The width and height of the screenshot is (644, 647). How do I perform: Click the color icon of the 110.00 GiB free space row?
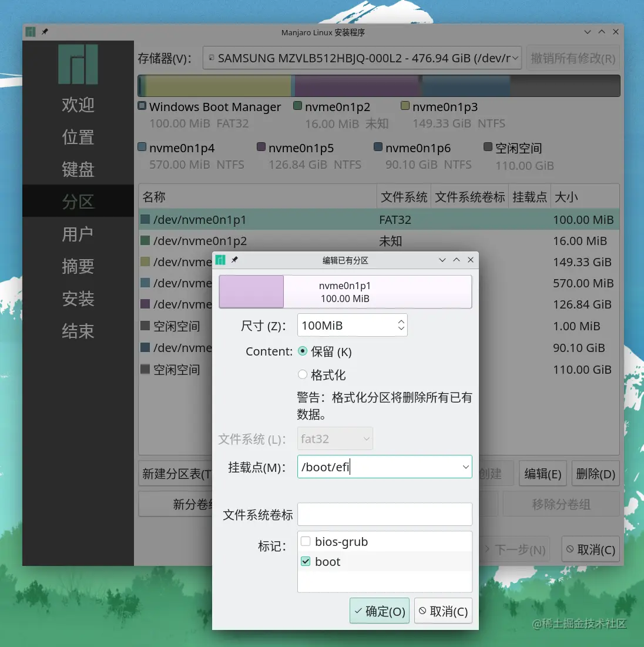coord(145,369)
